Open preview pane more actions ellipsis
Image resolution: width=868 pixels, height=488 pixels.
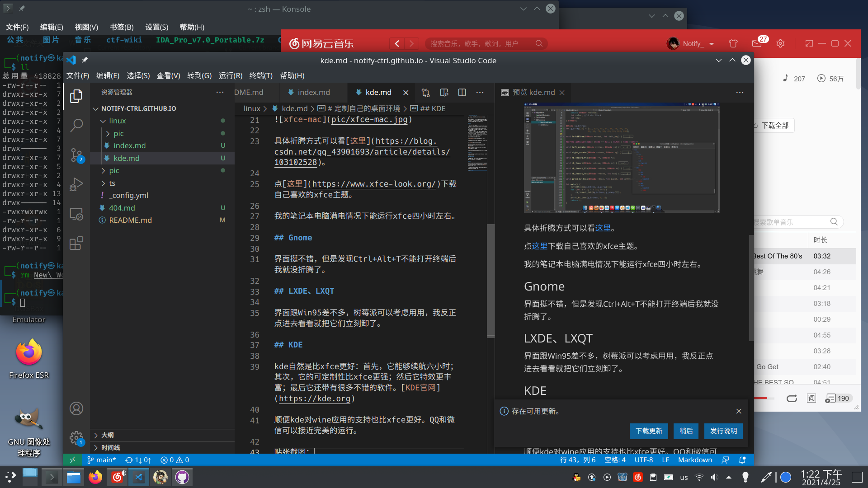740,93
